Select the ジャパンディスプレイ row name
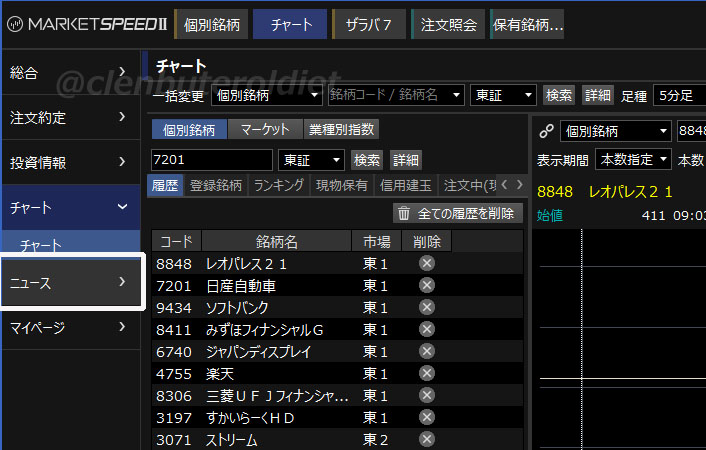 [x=258, y=352]
